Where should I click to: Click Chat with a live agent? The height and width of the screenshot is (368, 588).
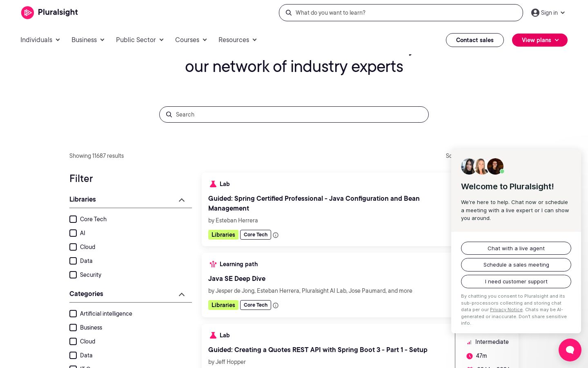516,248
